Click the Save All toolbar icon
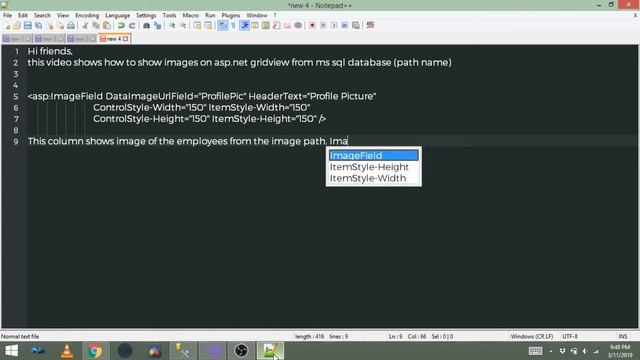Viewport: 640px width, 360px height. tap(38, 26)
